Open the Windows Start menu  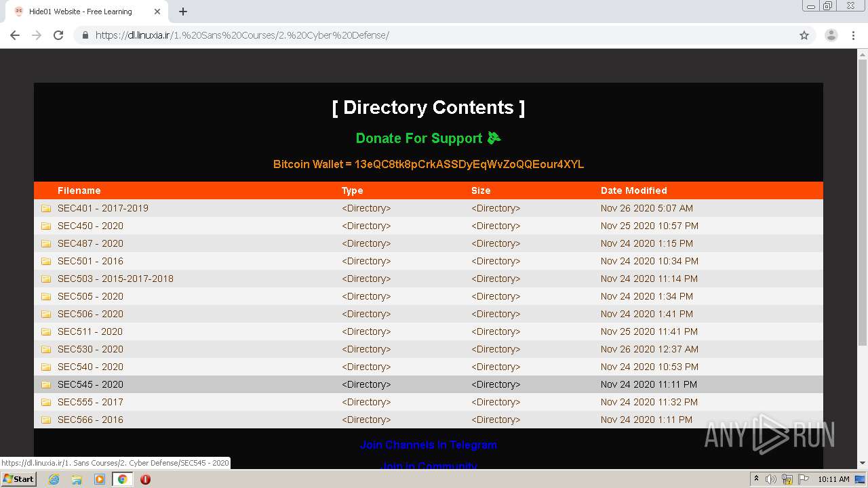(19, 479)
